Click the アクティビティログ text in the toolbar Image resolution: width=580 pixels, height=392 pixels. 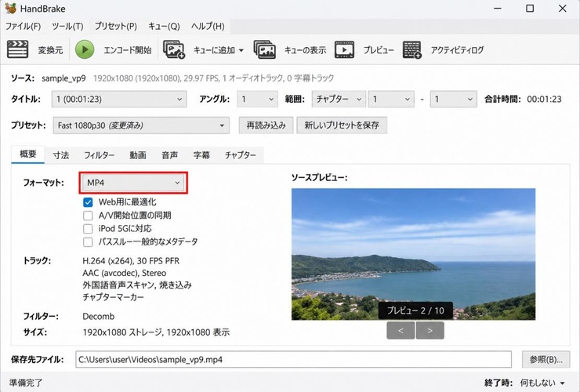point(457,50)
